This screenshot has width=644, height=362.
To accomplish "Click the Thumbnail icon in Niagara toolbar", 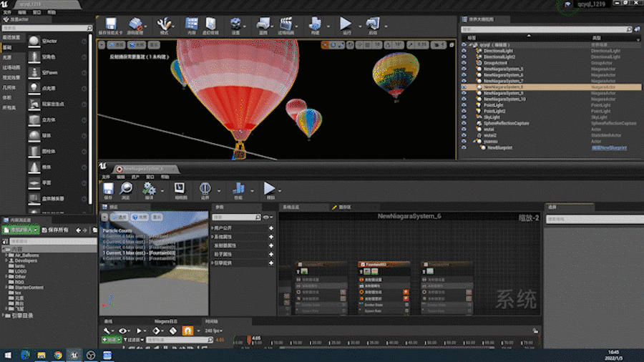I will [180, 188].
